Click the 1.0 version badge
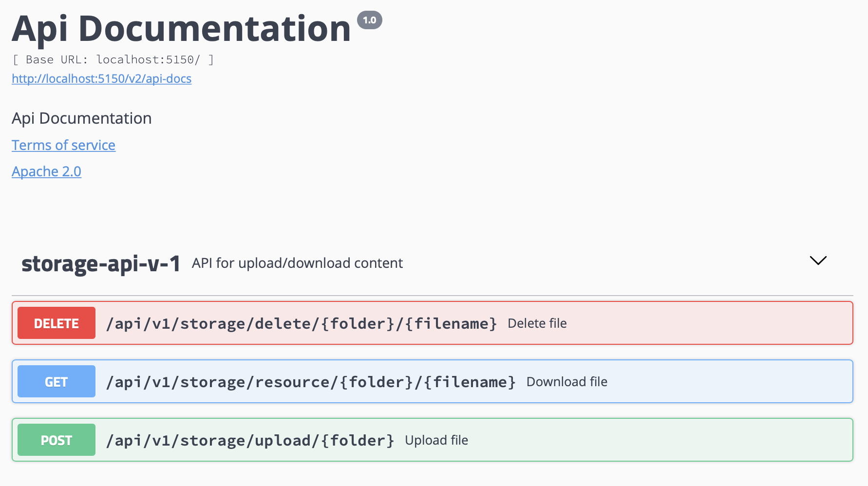 pyautogui.click(x=369, y=20)
